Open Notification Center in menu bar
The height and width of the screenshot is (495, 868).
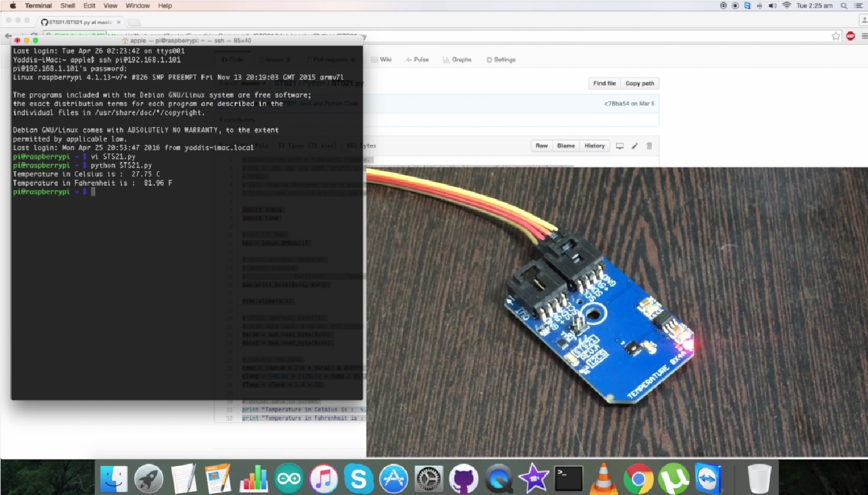(x=859, y=6)
